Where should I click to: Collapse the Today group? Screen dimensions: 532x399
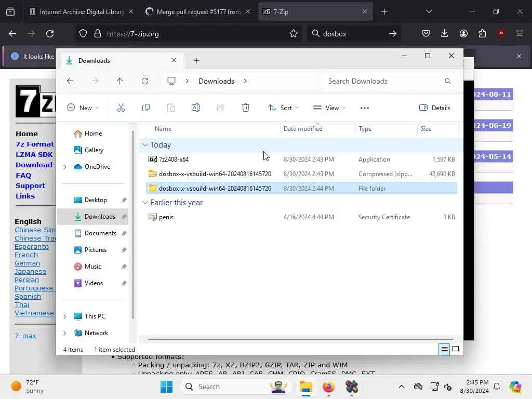coord(145,145)
